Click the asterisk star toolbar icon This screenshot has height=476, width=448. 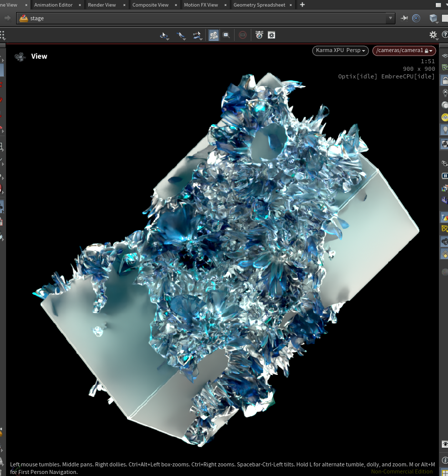(272, 35)
